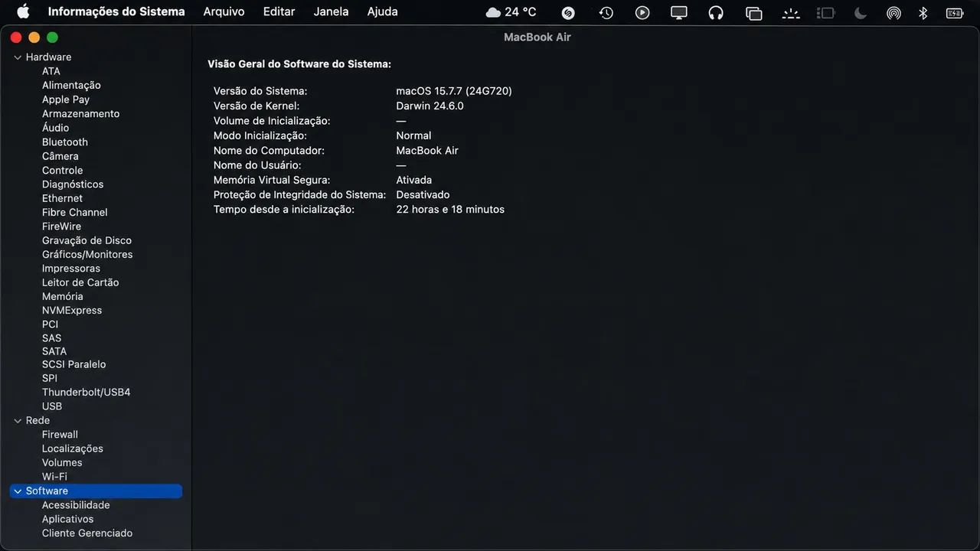
Task: Click the play circle icon in the menu bar
Action: [642, 12]
